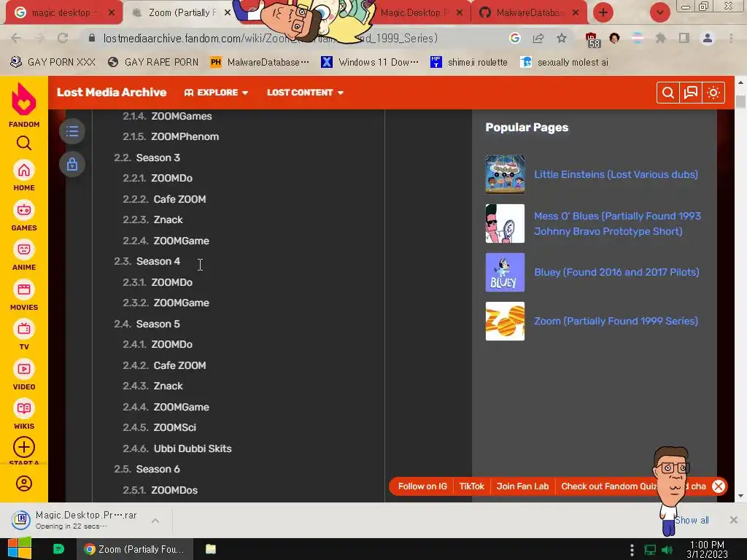Screen dimensions: 747x560
Task: Jump to 2.4.5. ZOOMSci entry
Action: click(160, 427)
